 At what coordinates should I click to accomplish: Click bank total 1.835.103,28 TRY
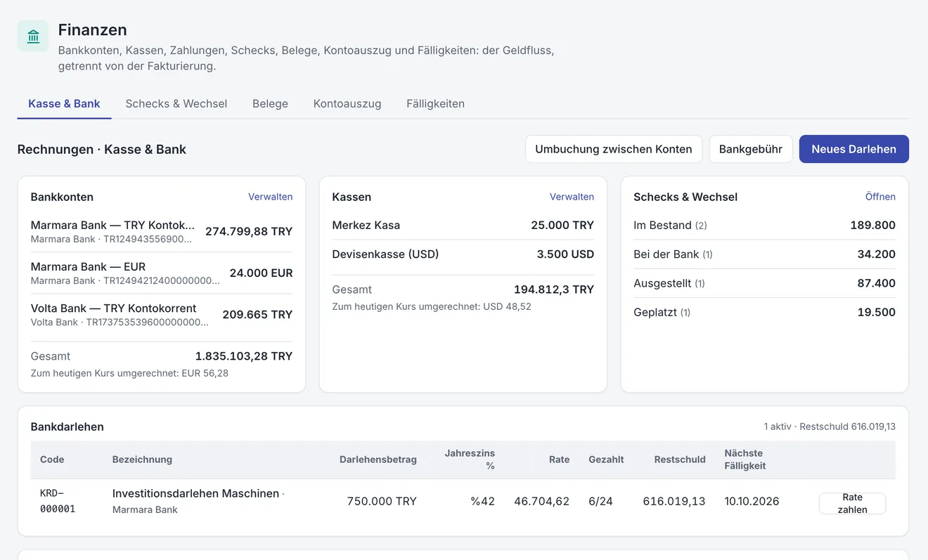pos(244,356)
